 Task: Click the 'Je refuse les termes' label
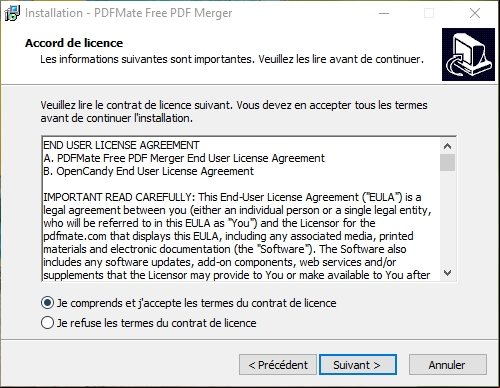point(157,323)
